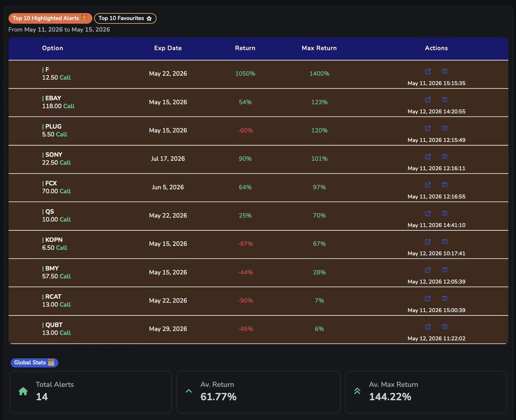This screenshot has width=516, height=420.
Task: Click the 1400% max return value
Action: pyautogui.click(x=319, y=74)
